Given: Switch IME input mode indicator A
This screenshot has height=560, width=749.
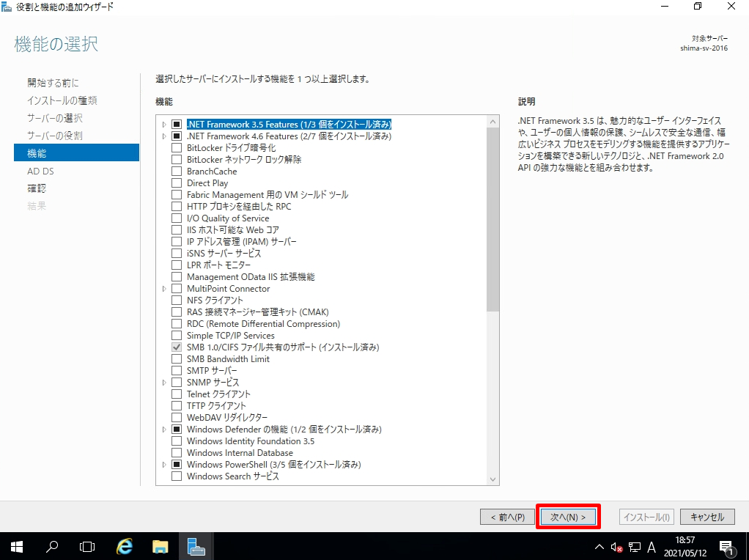Looking at the screenshot, I should click(652, 547).
